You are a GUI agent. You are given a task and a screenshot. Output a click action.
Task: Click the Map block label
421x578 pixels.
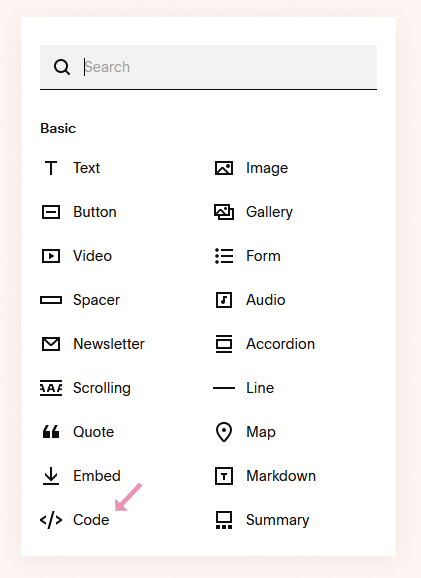tap(261, 432)
